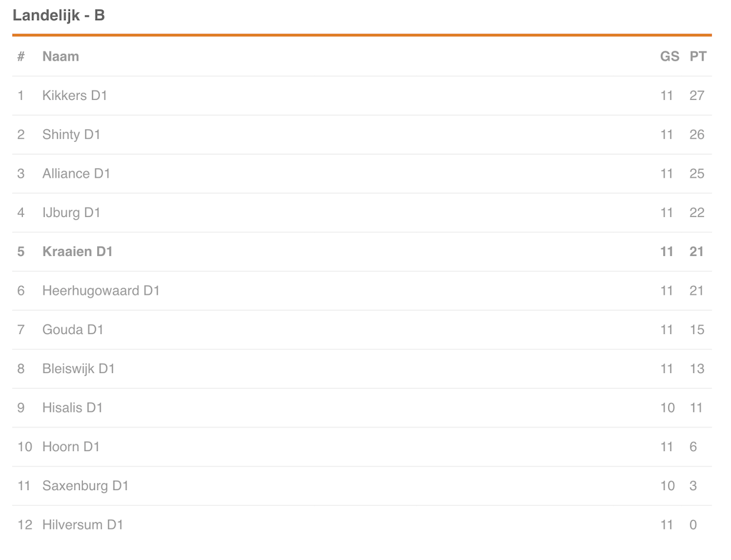This screenshot has height=560, width=731.
Task: Click the Alliance D1 team name
Action: pos(76,173)
